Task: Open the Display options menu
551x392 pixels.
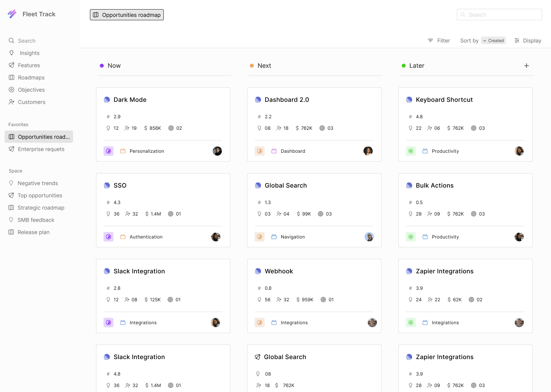Action: pyautogui.click(x=528, y=41)
